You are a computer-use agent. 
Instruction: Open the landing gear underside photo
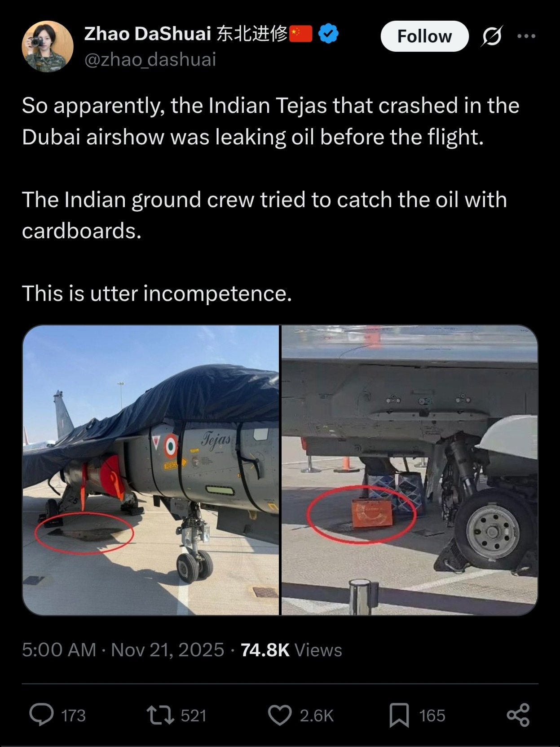pos(409,470)
